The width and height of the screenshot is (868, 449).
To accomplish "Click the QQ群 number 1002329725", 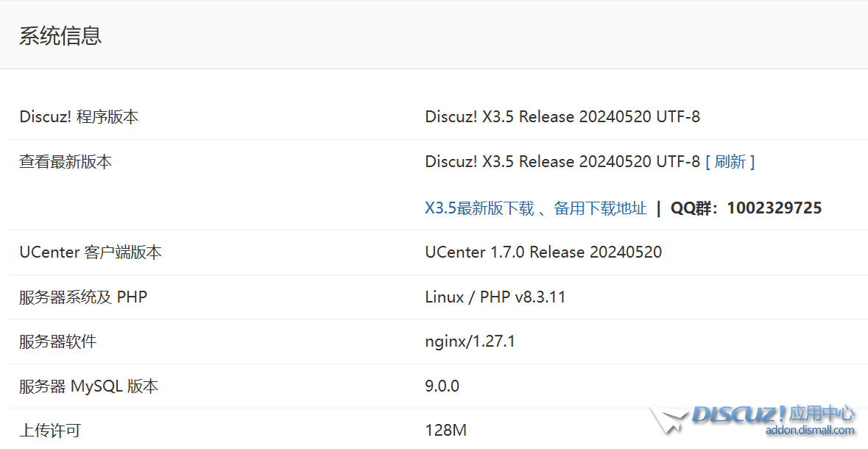I will pos(774,208).
